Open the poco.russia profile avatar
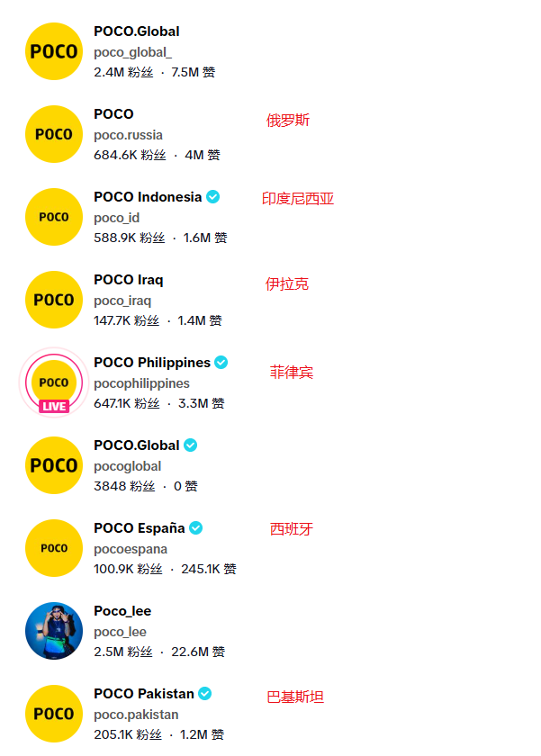 point(54,134)
